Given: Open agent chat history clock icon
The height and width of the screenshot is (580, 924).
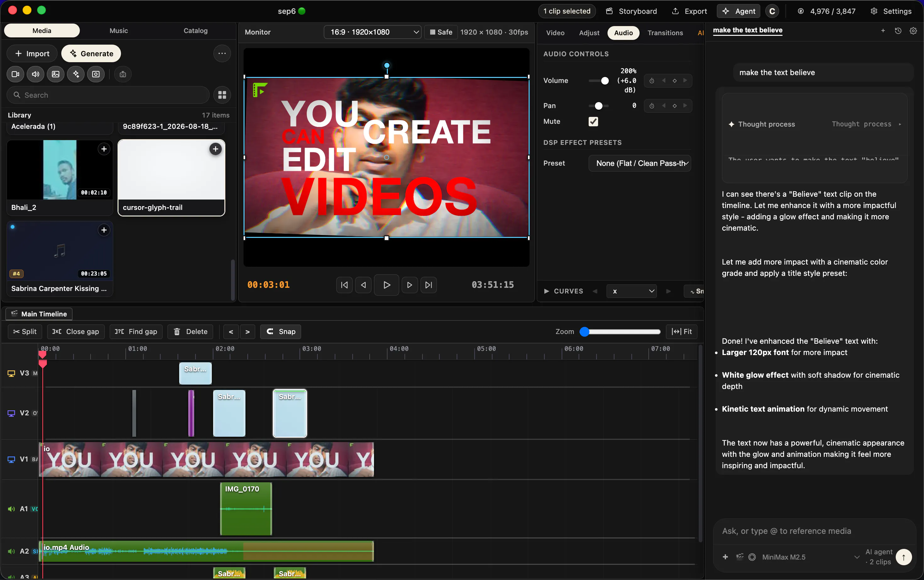Looking at the screenshot, I should pos(898,31).
